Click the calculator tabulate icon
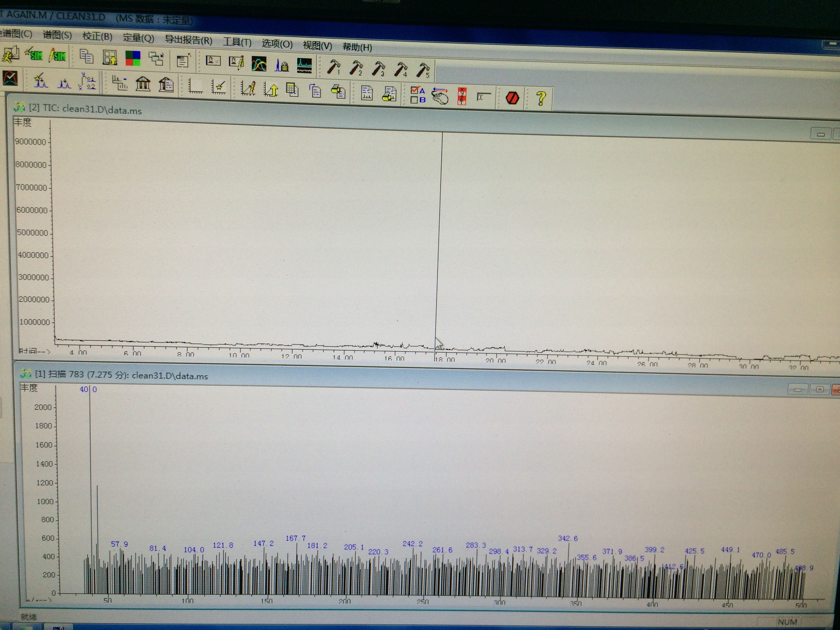The image size is (840, 630). [292, 90]
